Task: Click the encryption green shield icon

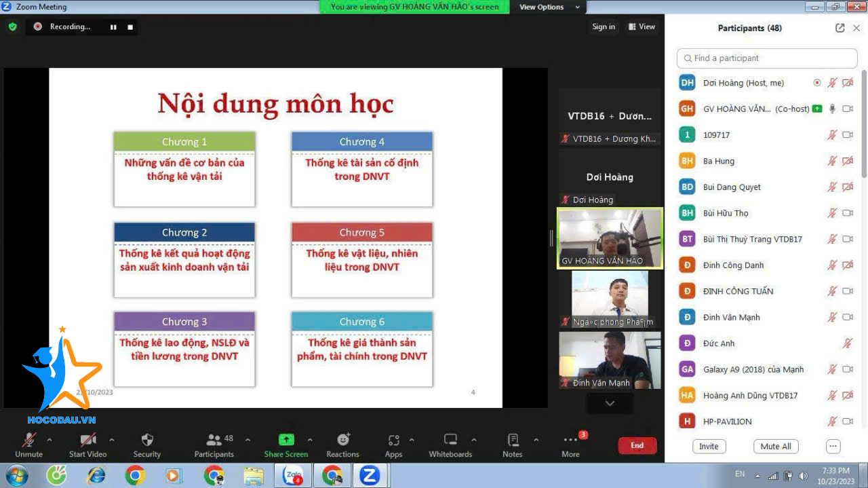Action: coord(13,26)
